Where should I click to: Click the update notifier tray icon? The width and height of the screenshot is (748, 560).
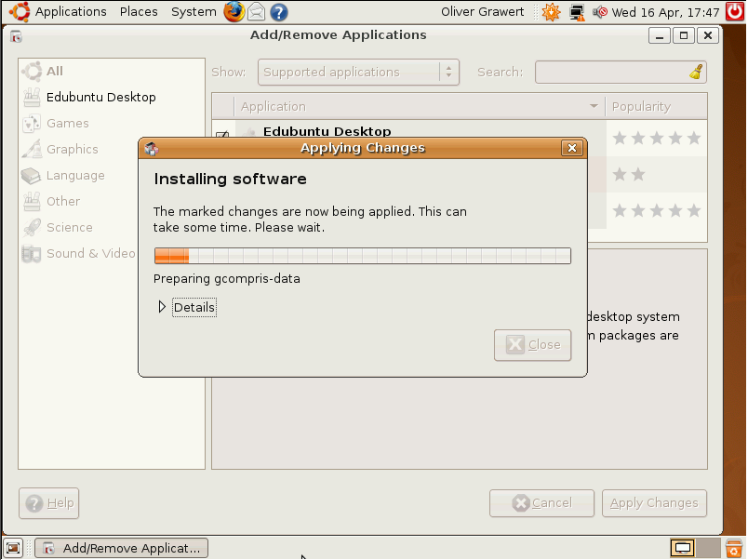tap(551, 12)
